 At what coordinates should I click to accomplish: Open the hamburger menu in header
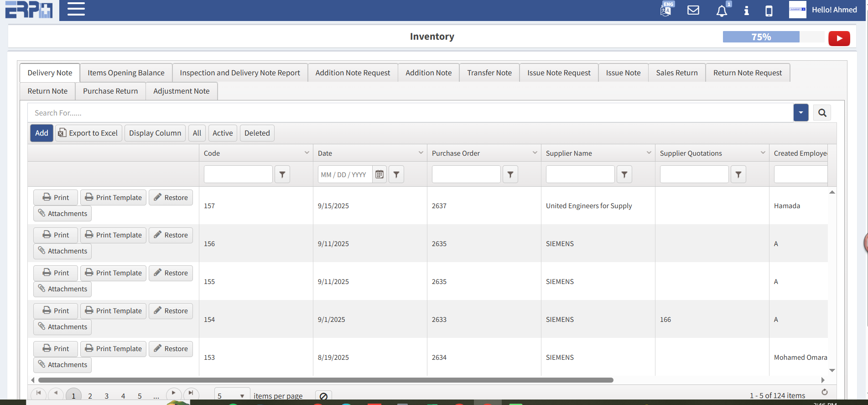click(76, 9)
